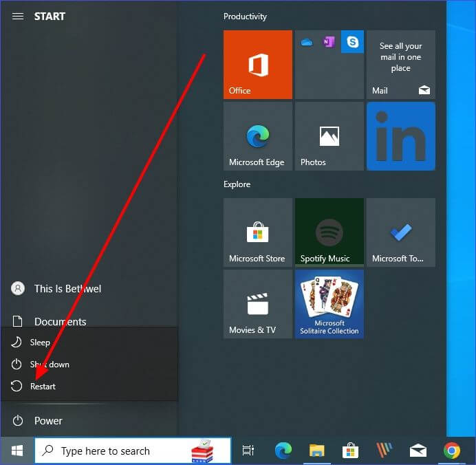Launch Google Chrome from the taskbar
Viewport: 476px width, 465px height.
click(x=452, y=451)
